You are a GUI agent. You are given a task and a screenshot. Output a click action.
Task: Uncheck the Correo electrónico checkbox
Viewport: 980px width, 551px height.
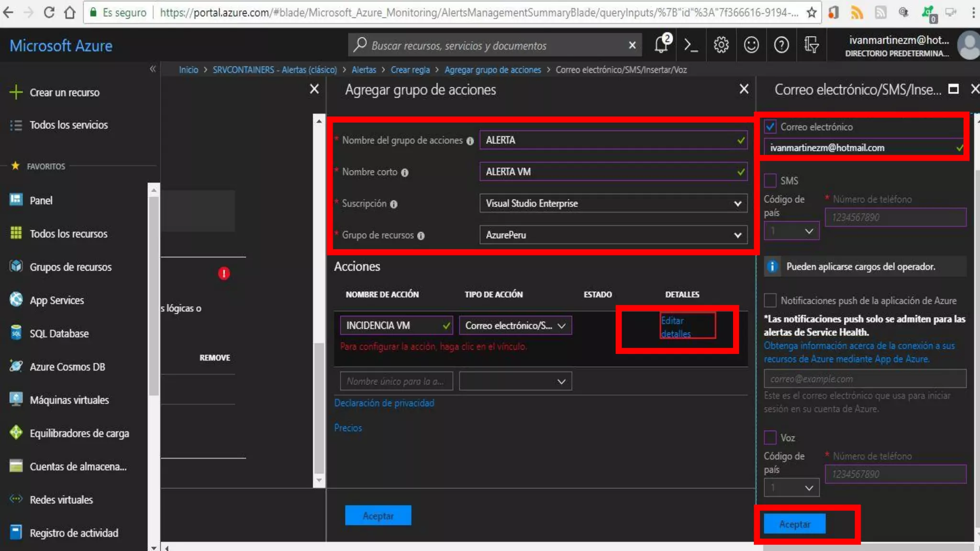(770, 127)
